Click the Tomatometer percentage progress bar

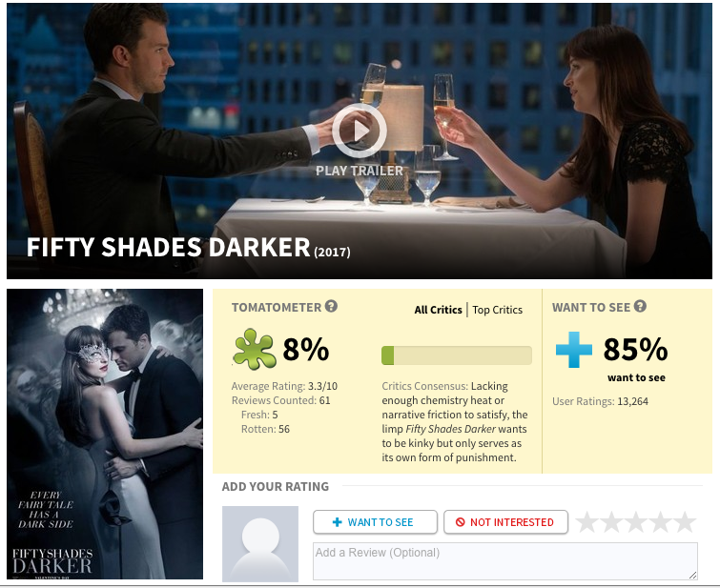pyautogui.click(x=457, y=355)
